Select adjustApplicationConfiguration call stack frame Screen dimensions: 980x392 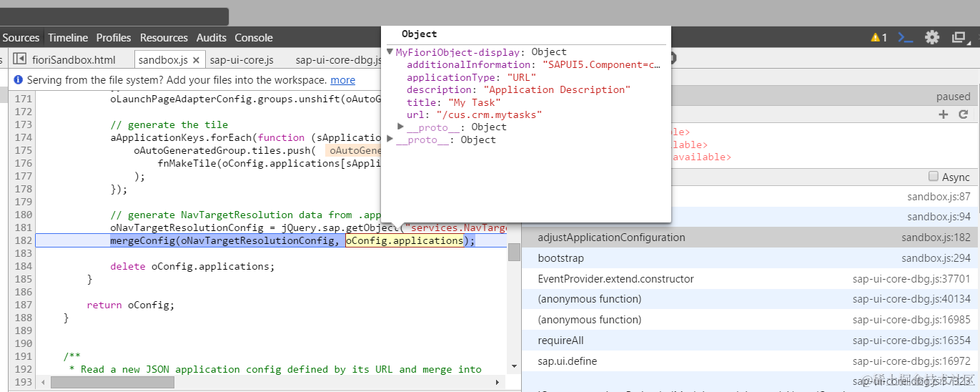[750, 237]
